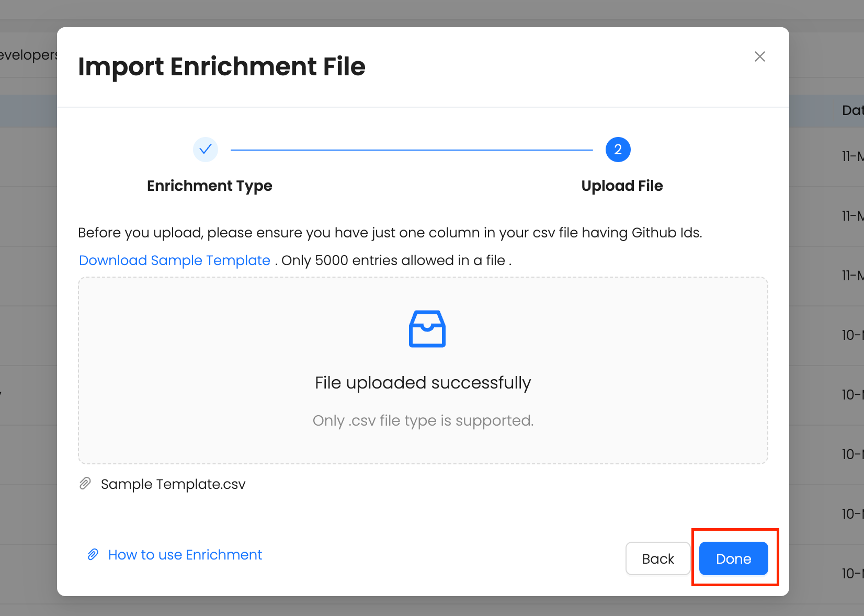Click the 'Only 5000 entries allowed' note
The height and width of the screenshot is (616, 864).
(x=396, y=260)
